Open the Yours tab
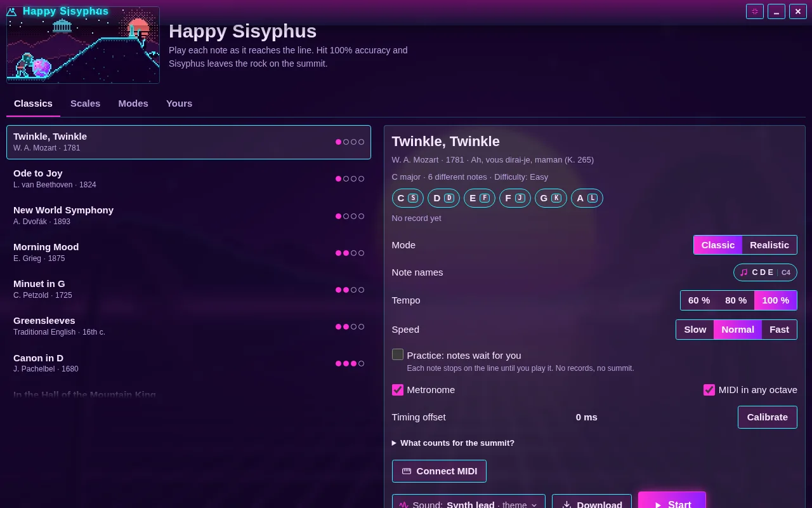Screen dimensions: 812x508 pyautogui.click(x=179, y=104)
